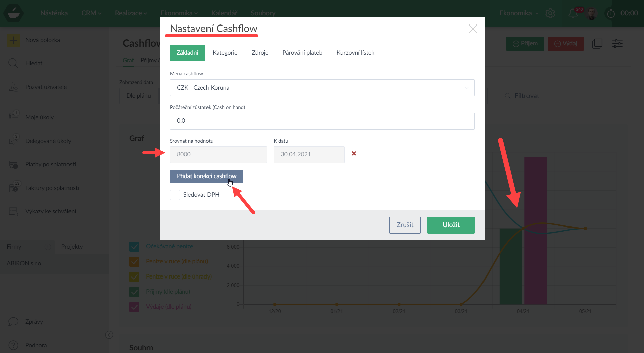Expand the Realizace menu dropdown

pyautogui.click(x=131, y=13)
